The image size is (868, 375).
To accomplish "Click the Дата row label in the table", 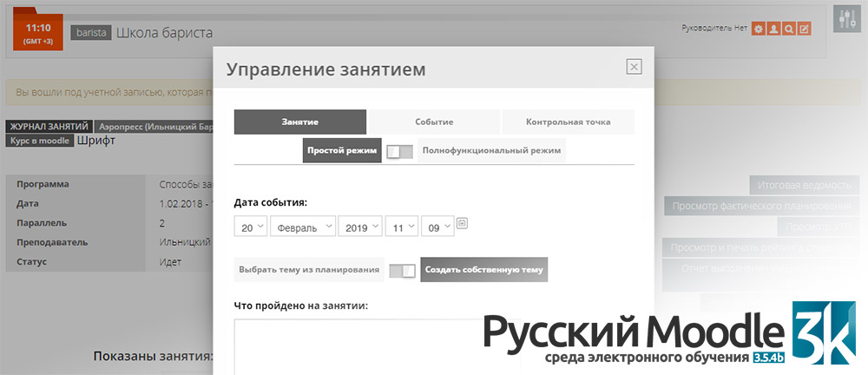I will click(x=28, y=204).
